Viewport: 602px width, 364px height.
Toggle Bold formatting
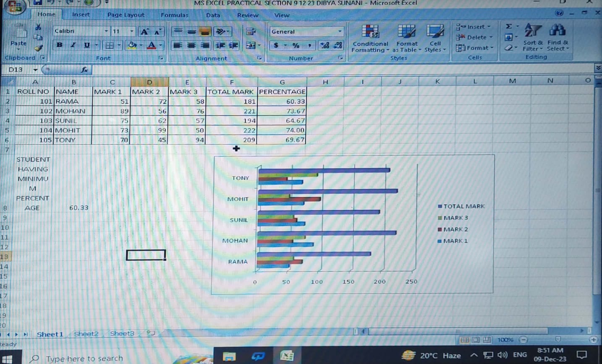tap(59, 45)
